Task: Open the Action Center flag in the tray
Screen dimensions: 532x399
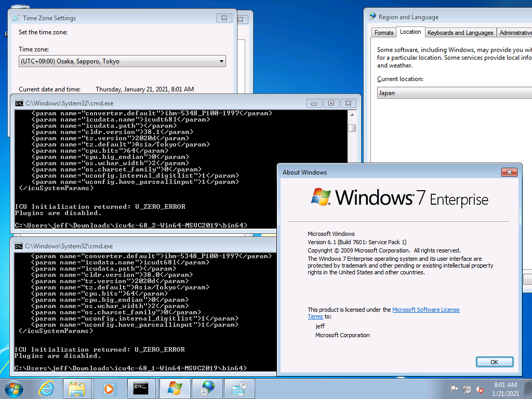Action: pyautogui.click(x=455, y=389)
